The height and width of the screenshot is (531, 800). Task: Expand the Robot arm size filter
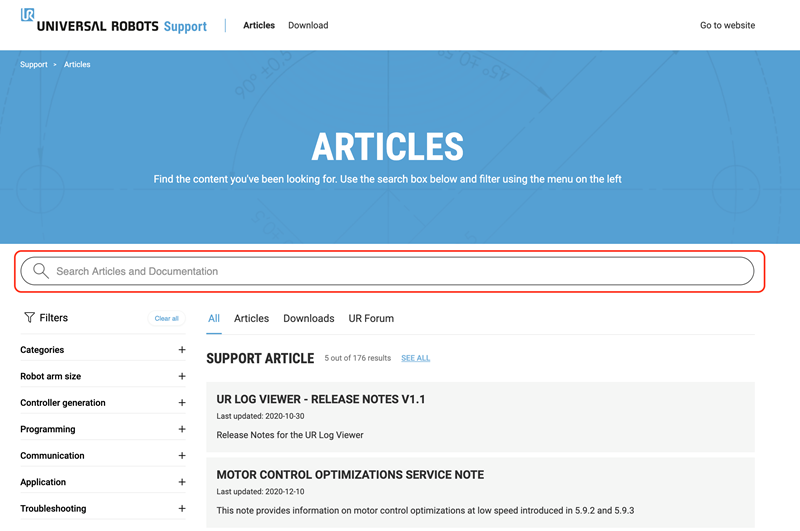click(x=182, y=376)
